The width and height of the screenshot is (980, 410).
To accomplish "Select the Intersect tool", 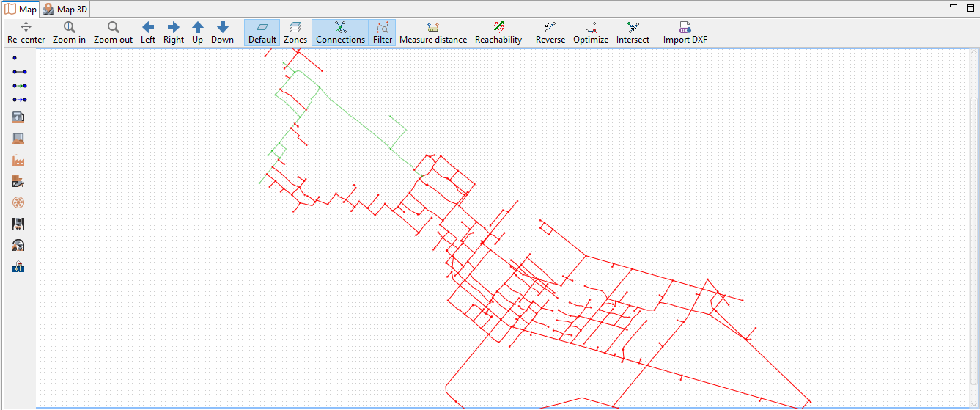I will [x=633, y=33].
